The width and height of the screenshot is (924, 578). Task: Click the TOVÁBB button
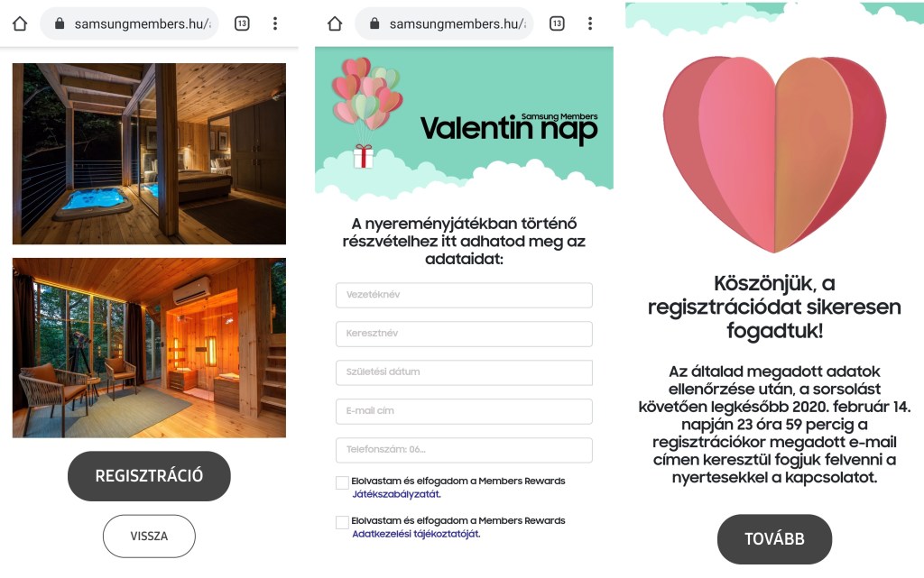[x=774, y=539]
